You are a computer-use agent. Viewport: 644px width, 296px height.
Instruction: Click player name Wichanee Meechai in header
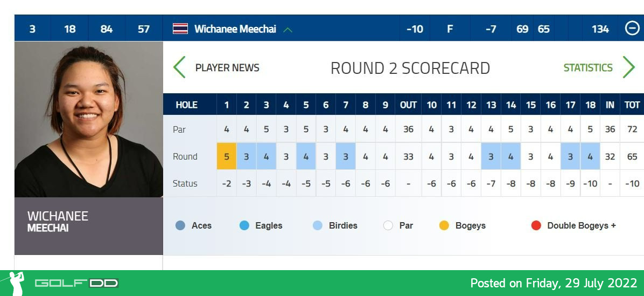click(235, 29)
